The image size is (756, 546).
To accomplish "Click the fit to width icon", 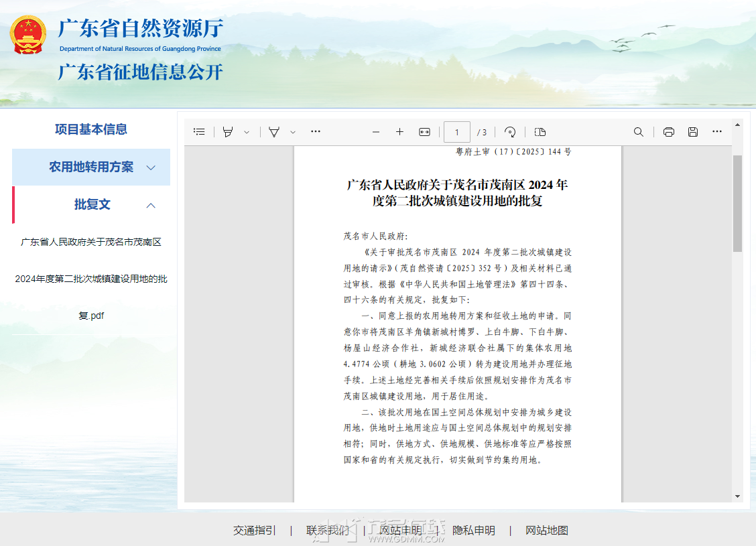I will [424, 132].
